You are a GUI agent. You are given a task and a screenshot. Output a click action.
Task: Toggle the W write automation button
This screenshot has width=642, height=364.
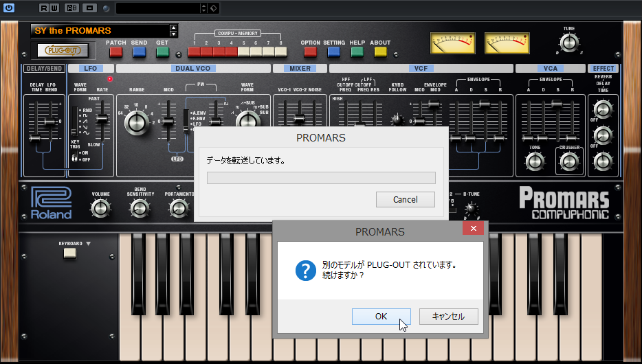[x=54, y=8]
